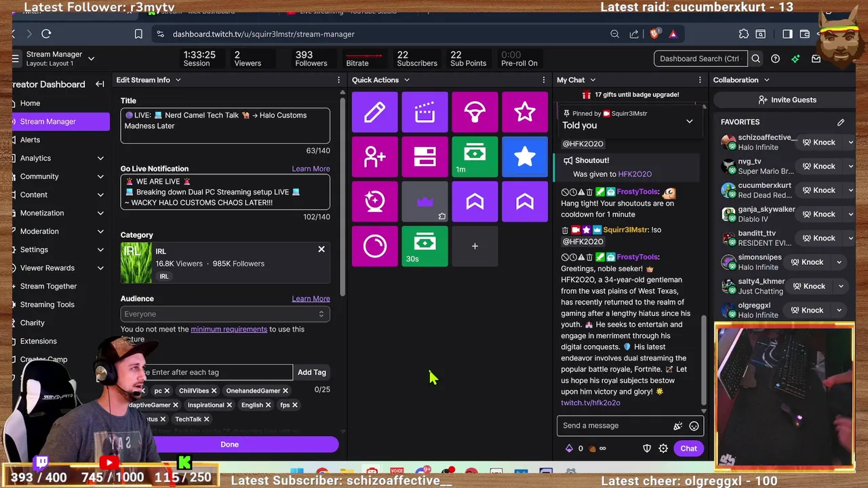Click the Invite Guests button
Image resolution: width=868 pixels, height=488 pixels.
click(x=787, y=100)
